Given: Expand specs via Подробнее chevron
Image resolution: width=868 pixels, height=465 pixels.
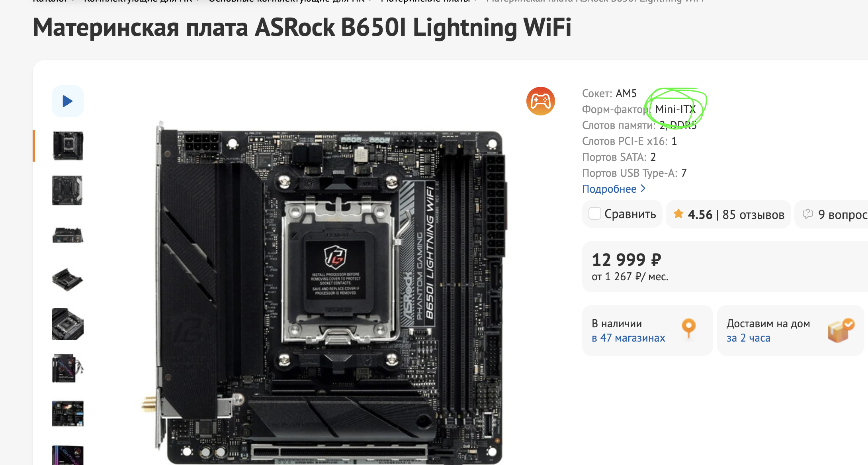Looking at the screenshot, I should [x=643, y=188].
